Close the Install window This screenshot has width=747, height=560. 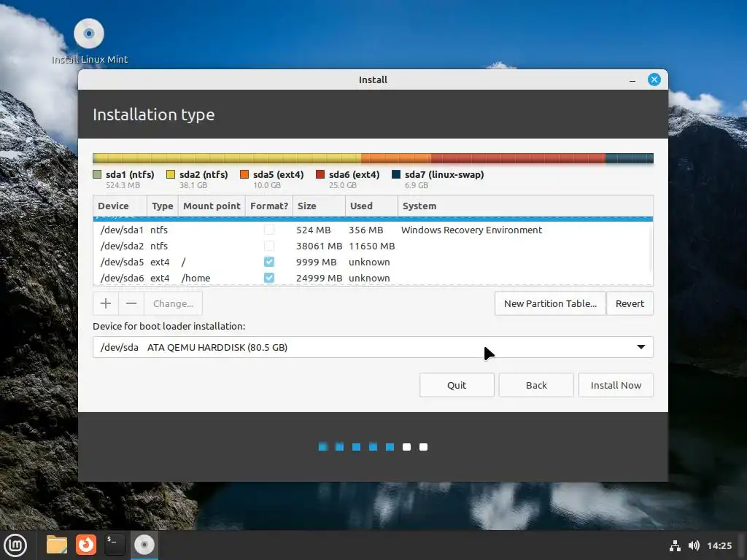(654, 79)
